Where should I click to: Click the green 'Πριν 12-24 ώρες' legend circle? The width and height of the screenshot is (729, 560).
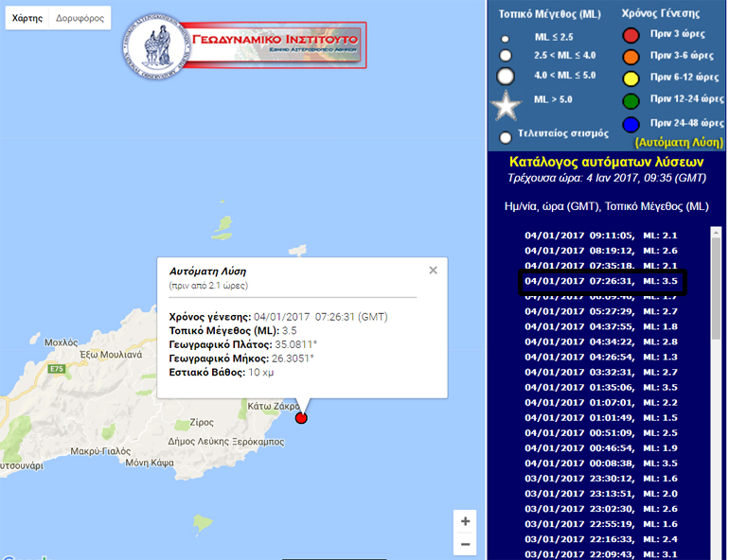[631, 100]
